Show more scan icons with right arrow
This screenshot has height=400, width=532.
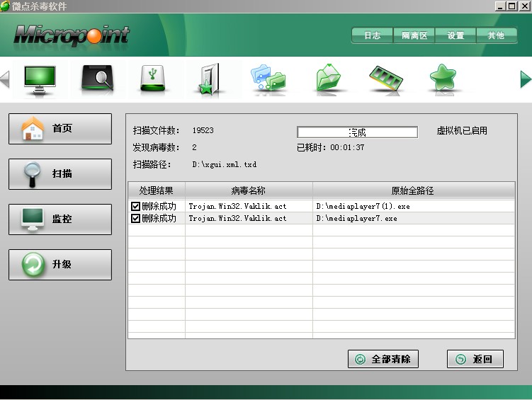[526, 79]
